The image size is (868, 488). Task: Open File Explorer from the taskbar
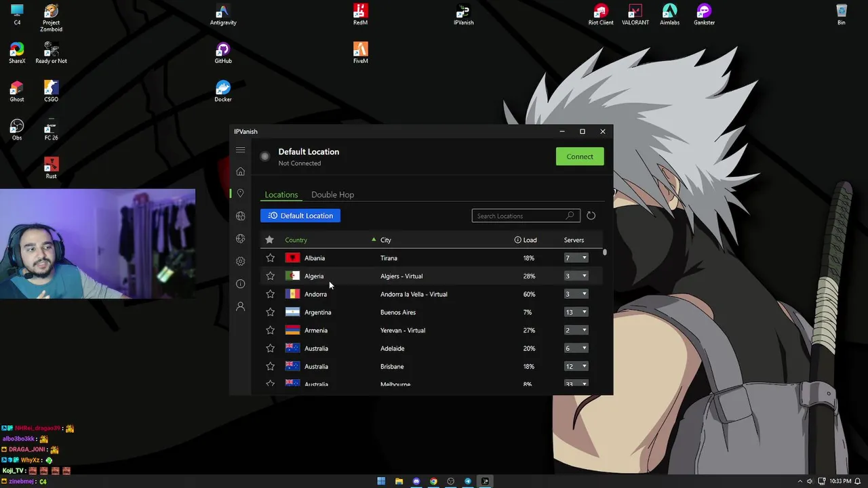pyautogui.click(x=399, y=481)
